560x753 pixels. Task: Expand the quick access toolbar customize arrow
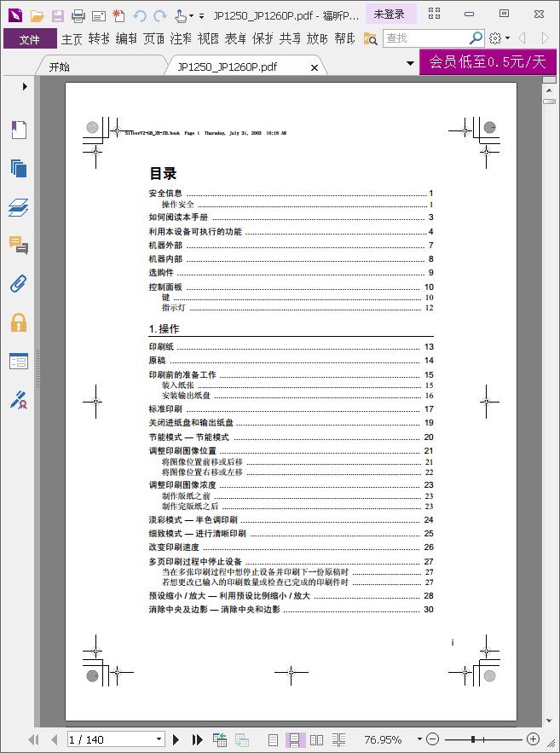click(201, 16)
